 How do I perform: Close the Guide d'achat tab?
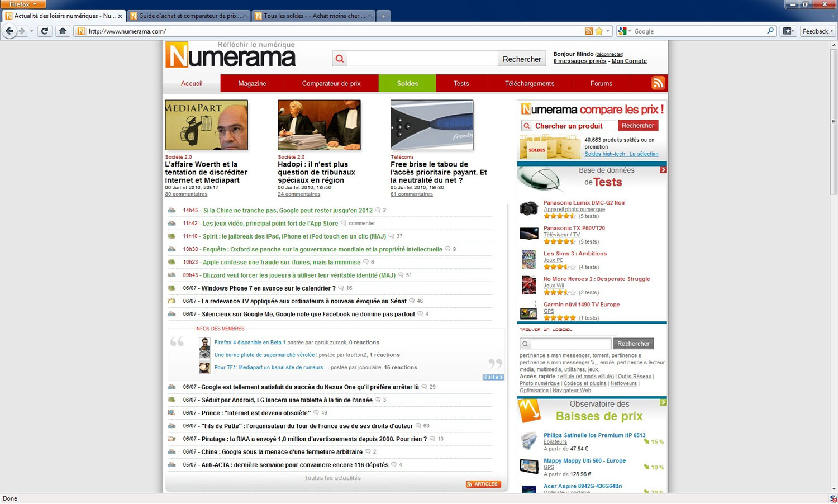(245, 16)
